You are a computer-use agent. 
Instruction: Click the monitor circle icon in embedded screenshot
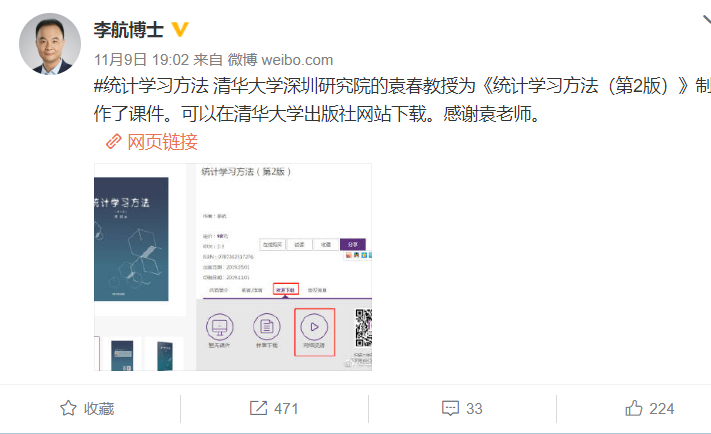(219, 327)
